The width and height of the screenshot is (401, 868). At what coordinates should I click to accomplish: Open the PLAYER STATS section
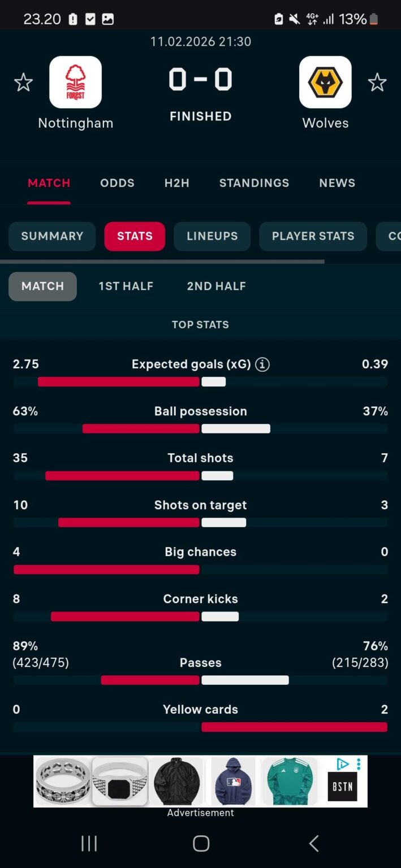[313, 236]
